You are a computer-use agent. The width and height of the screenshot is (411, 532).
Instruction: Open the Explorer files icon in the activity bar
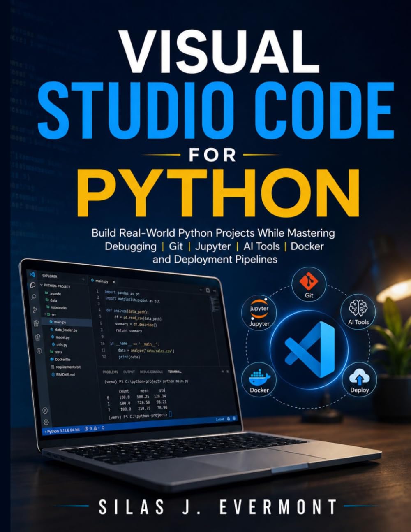[32, 285]
